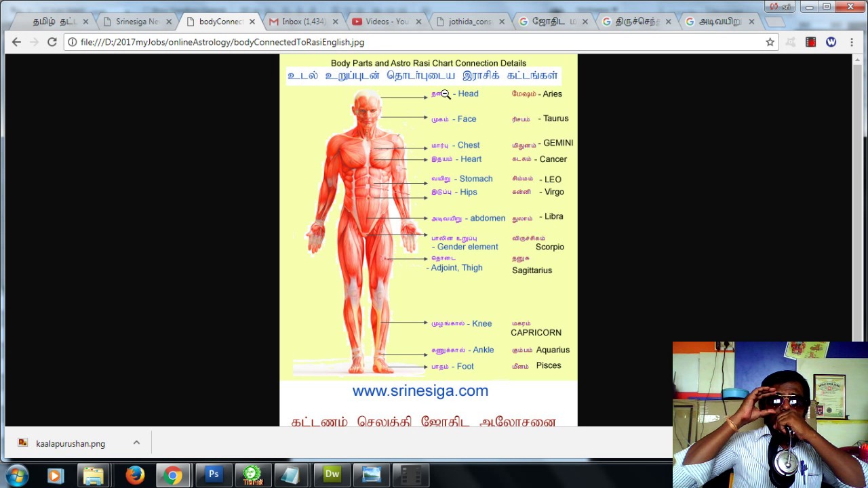Open Dreamweaver from the taskbar

click(332, 475)
